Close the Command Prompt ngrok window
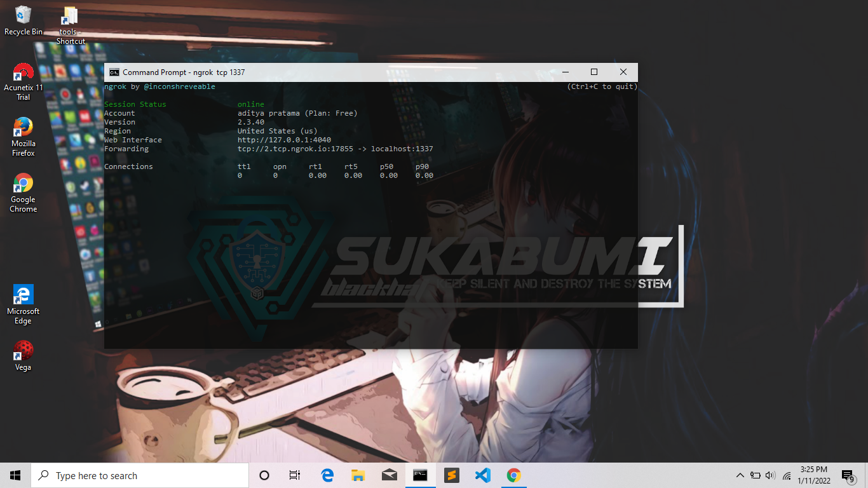Image resolution: width=868 pixels, height=488 pixels. pyautogui.click(x=623, y=72)
